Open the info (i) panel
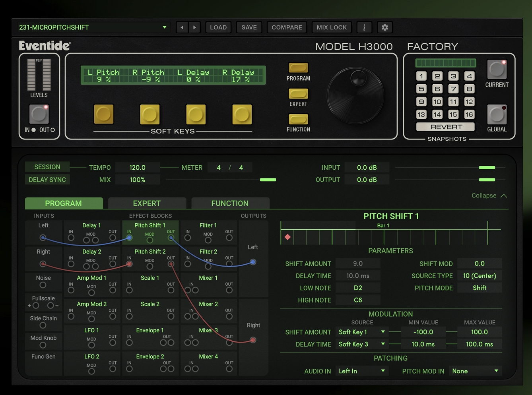Viewport: 532px width, 395px height. tap(364, 27)
